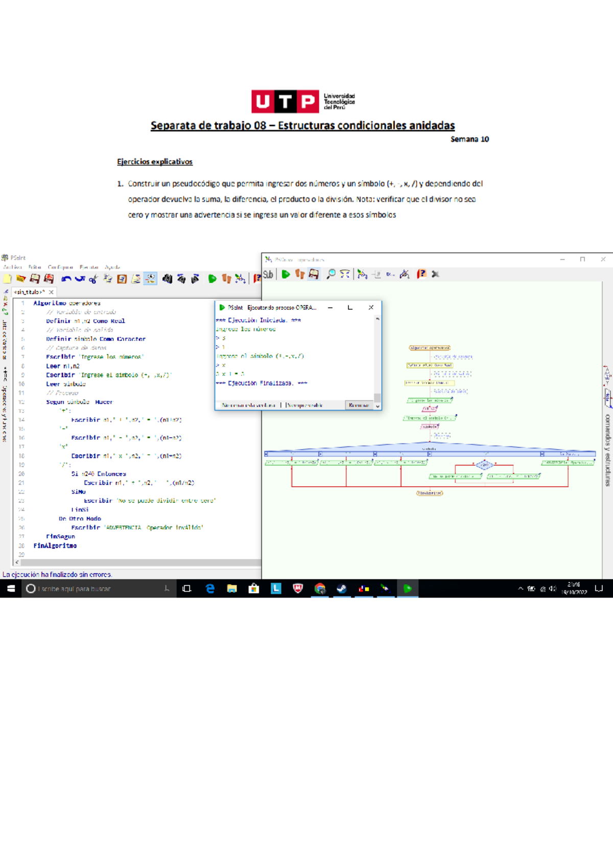Viewport: 613px width, 868px height.
Task: Click the magnifier zoom icon in flowchart window
Action: click(x=331, y=275)
